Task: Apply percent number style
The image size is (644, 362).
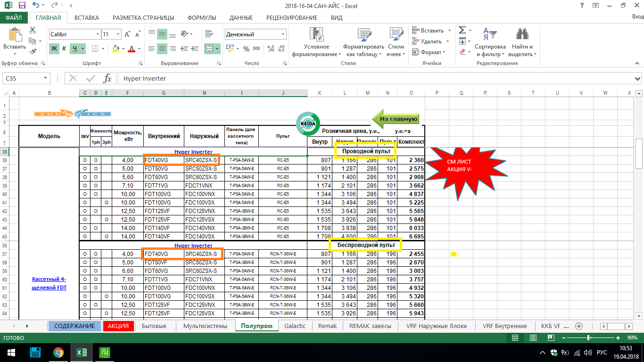Action: [x=246, y=49]
